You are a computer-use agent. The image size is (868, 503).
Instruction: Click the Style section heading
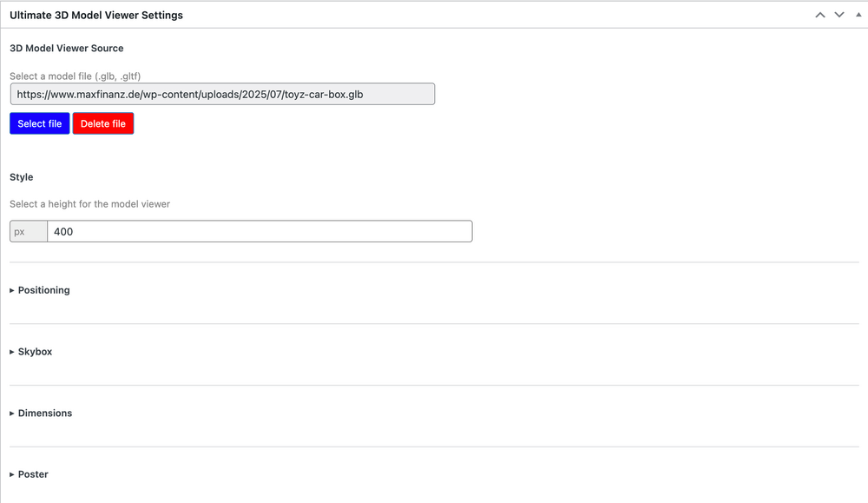click(22, 177)
